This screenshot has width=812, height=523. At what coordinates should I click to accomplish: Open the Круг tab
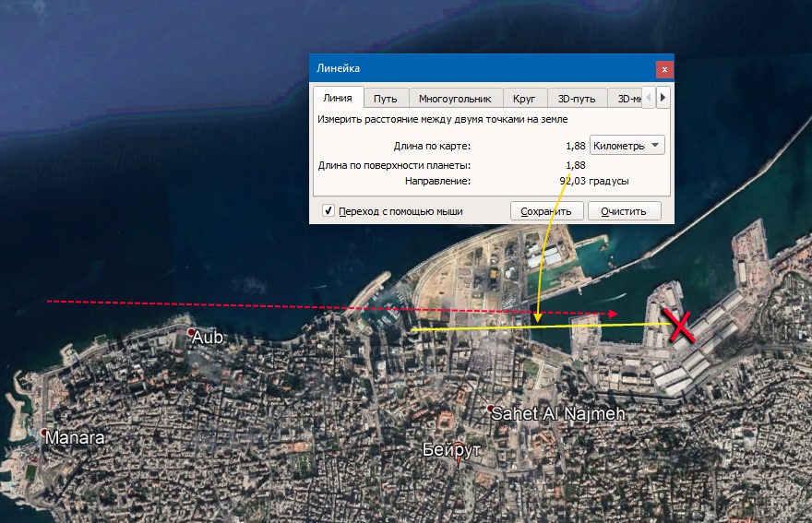pos(524,99)
